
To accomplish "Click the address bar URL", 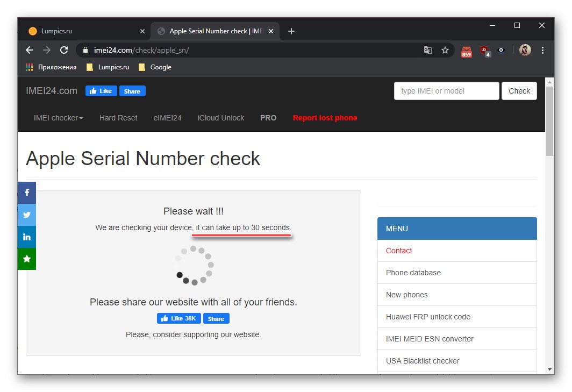I will coord(141,50).
